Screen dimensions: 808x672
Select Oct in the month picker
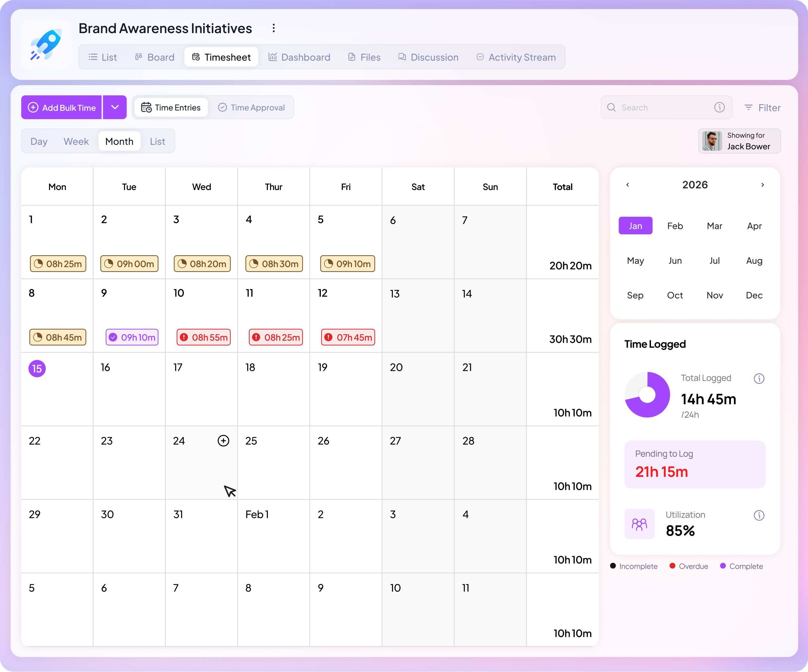click(x=675, y=295)
